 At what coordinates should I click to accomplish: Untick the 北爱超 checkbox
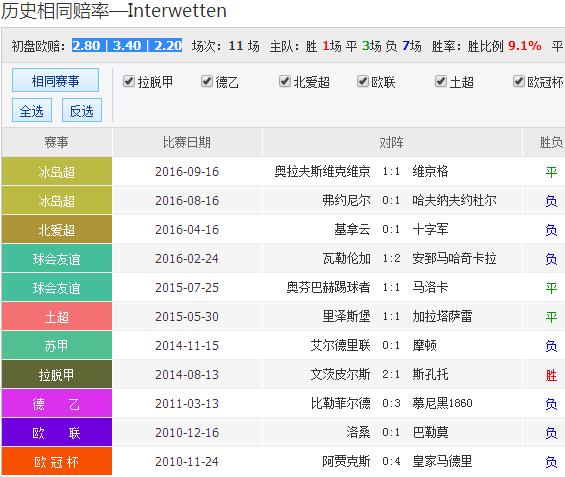click(285, 81)
